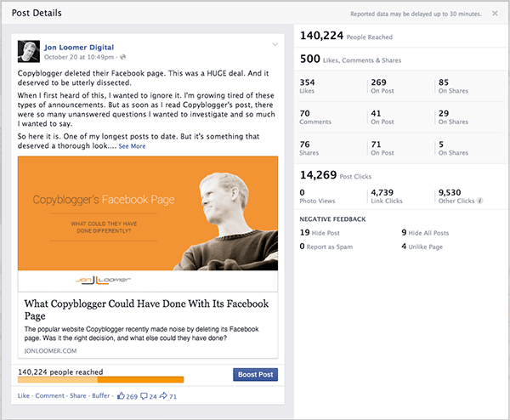Open the What Copyblogger Could Have Done headline

point(146,309)
